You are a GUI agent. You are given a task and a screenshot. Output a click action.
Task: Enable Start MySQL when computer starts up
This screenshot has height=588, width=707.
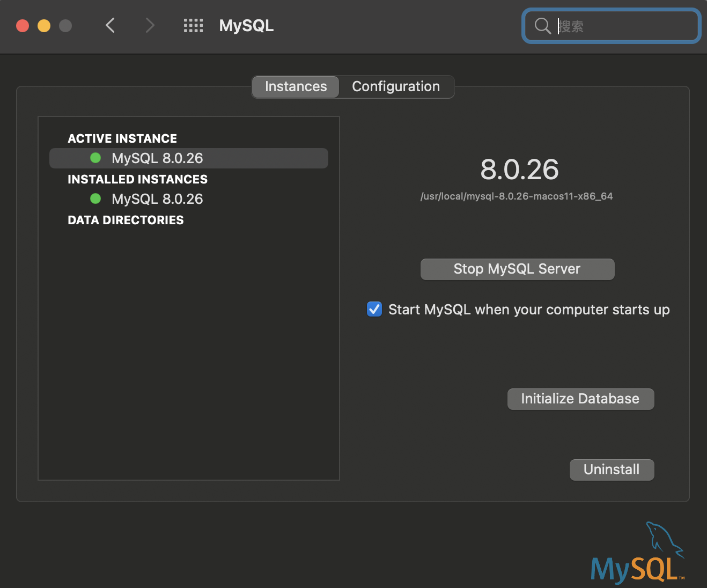pyautogui.click(x=374, y=309)
